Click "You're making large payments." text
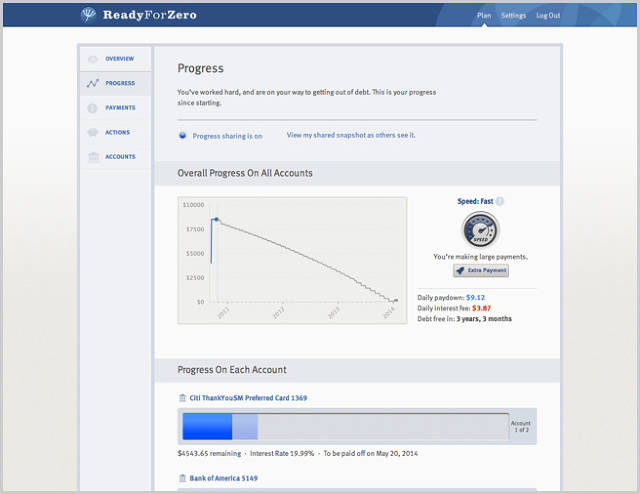The image size is (640, 494). pos(480,257)
